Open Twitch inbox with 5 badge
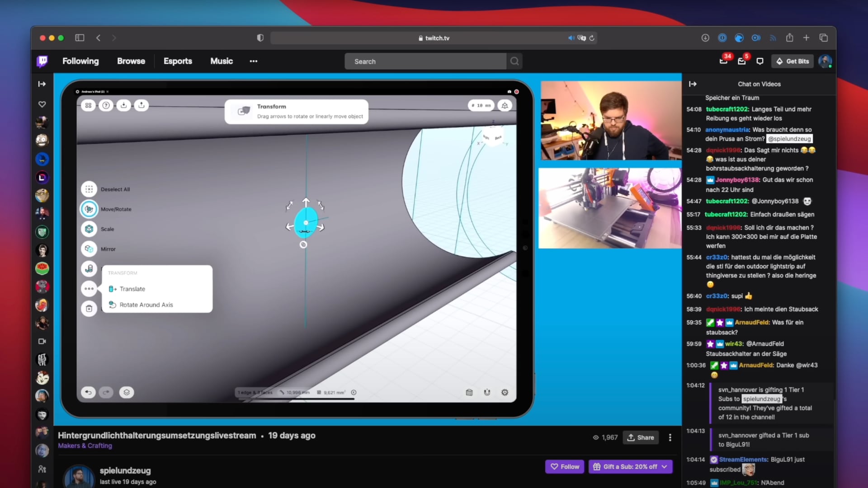The height and width of the screenshot is (488, 868). (x=741, y=61)
